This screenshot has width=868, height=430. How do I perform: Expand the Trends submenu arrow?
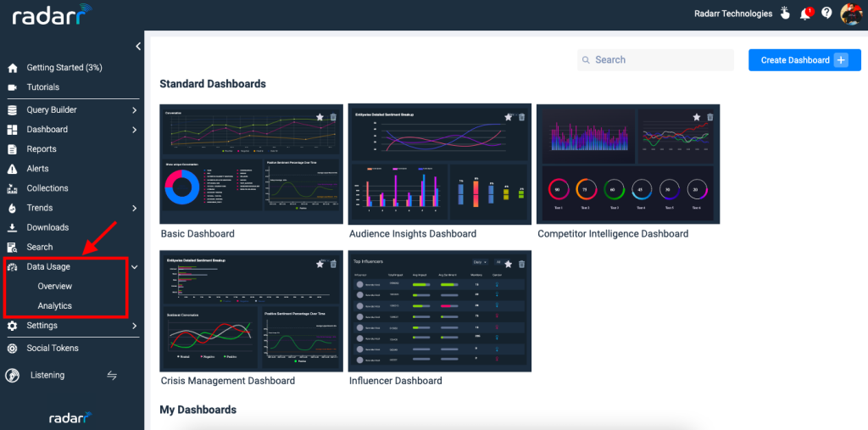(135, 209)
